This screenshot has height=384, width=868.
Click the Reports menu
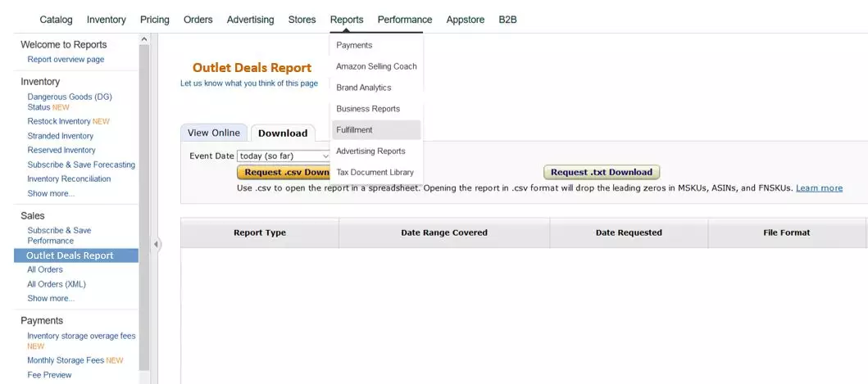(347, 20)
